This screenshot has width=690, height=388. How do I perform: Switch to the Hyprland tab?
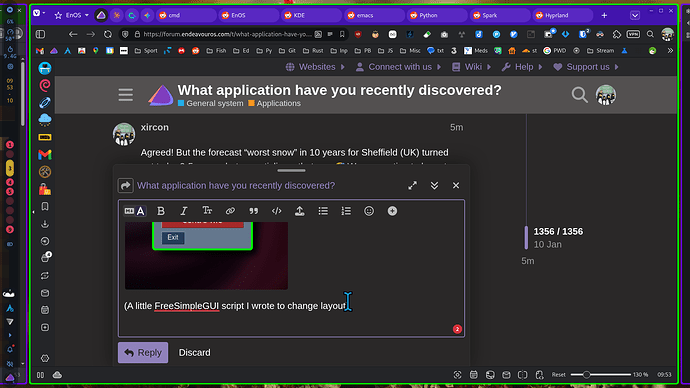(x=562, y=15)
